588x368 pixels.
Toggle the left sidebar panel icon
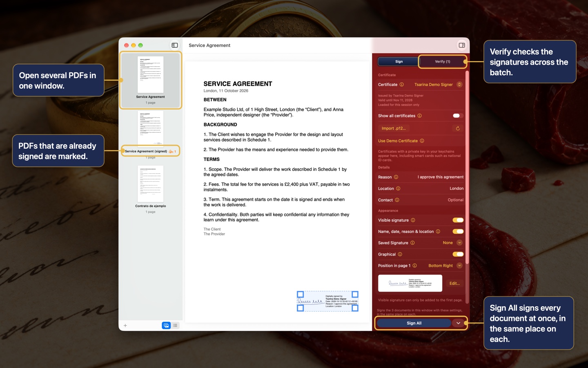click(175, 45)
